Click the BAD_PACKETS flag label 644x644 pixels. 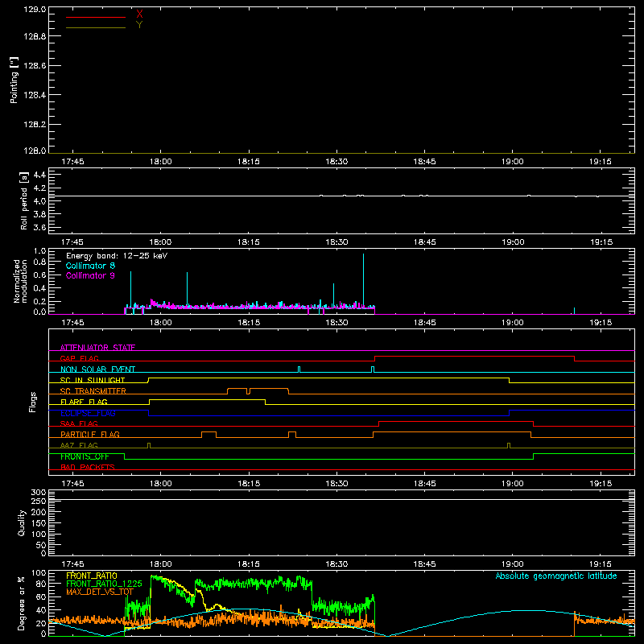(x=88, y=467)
